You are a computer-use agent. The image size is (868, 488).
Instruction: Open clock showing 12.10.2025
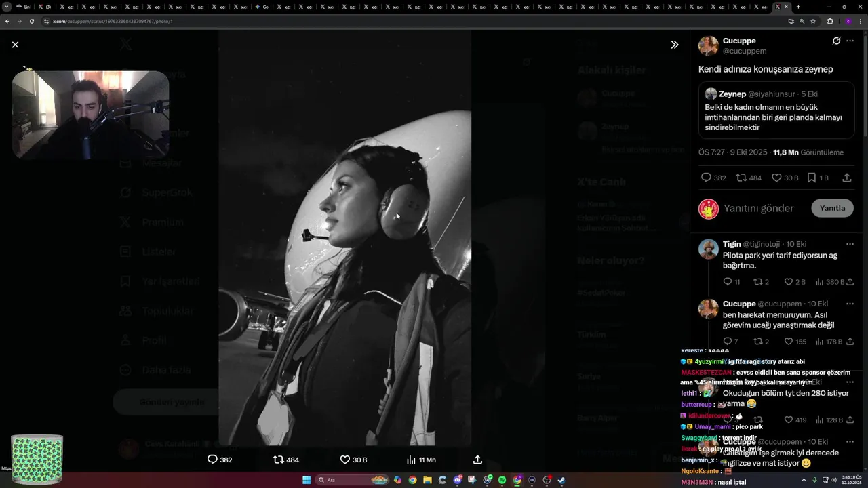[x=851, y=480]
